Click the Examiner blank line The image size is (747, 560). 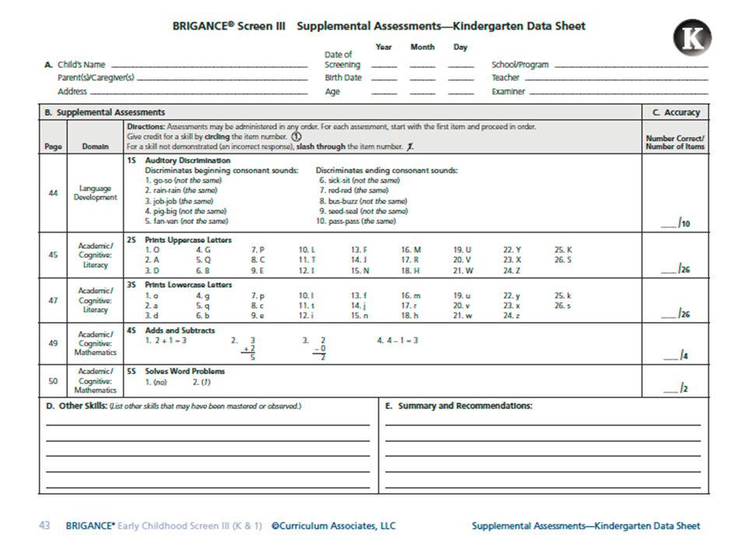[619, 93]
